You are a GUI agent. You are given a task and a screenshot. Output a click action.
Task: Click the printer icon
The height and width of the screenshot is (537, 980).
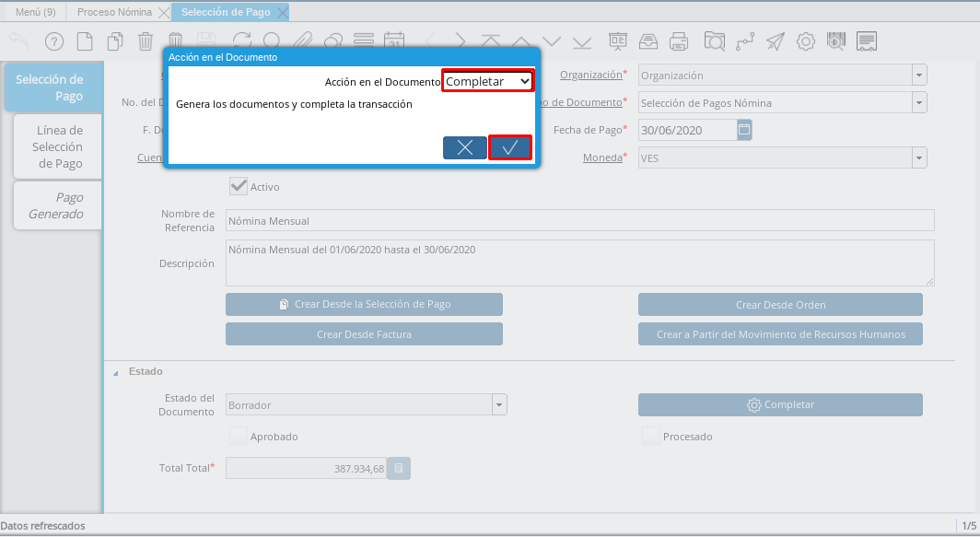tap(679, 41)
